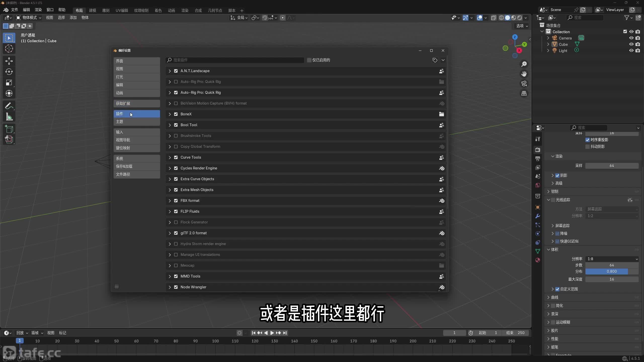Expand the FLIP Fluids add-on details

pyautogui.click(x=170, y=211)
